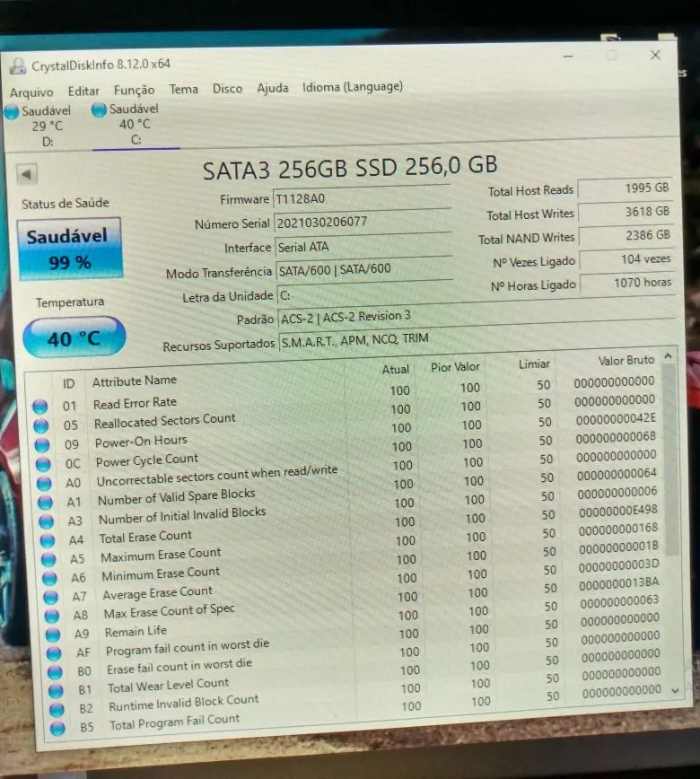Click the status icon for Total Program Fail Count
The height and width of the screenshot is (779, 700).
point(57,729)
